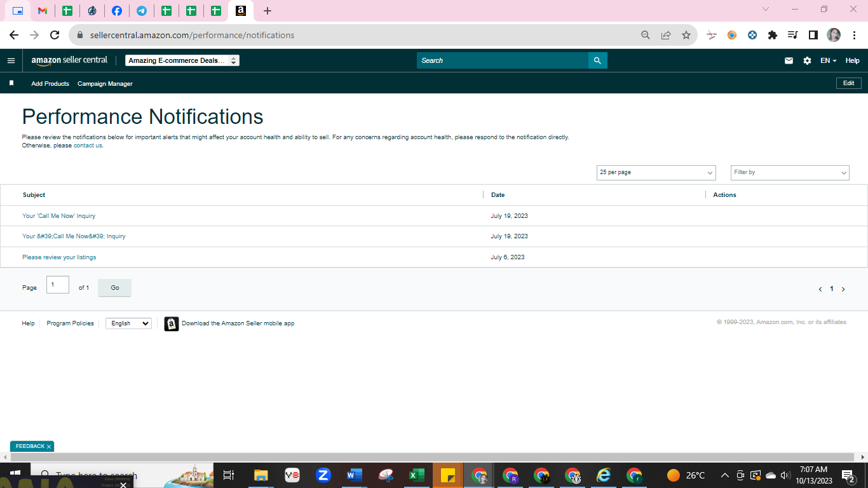Click the zoom magnifier in address bar
The image size is (868, 488).
(646, 35)
